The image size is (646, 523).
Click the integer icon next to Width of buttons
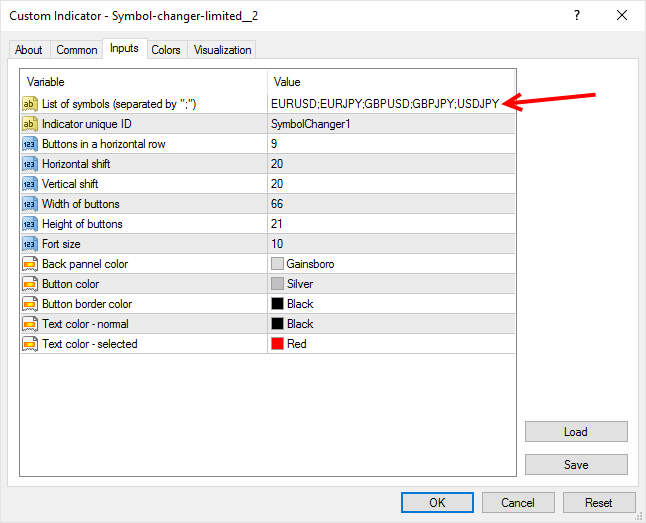(30, 204)
